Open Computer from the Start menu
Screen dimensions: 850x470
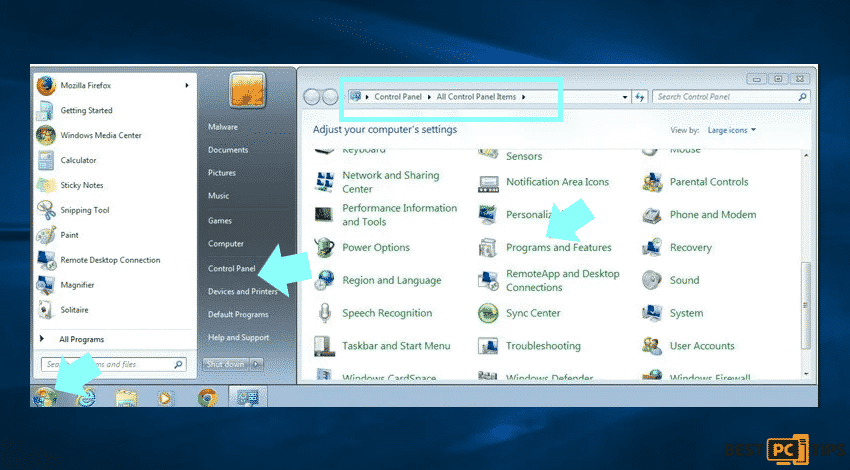tap(226, 244)
